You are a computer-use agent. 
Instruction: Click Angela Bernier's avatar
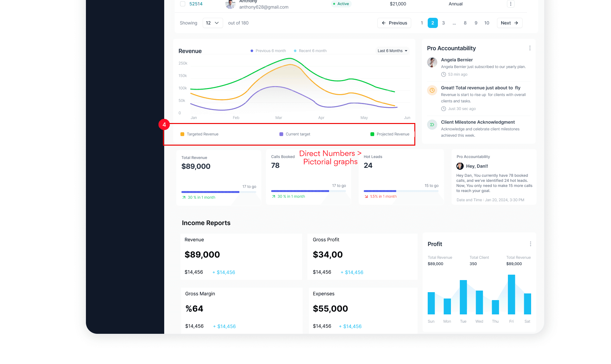[x=432, y=62]
